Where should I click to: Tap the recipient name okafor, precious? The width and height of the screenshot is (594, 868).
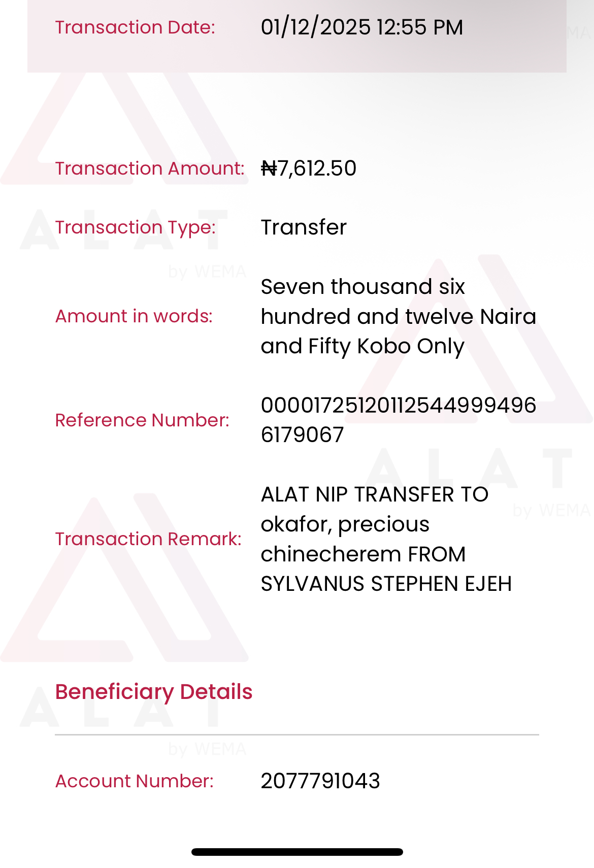pos(345,524)
